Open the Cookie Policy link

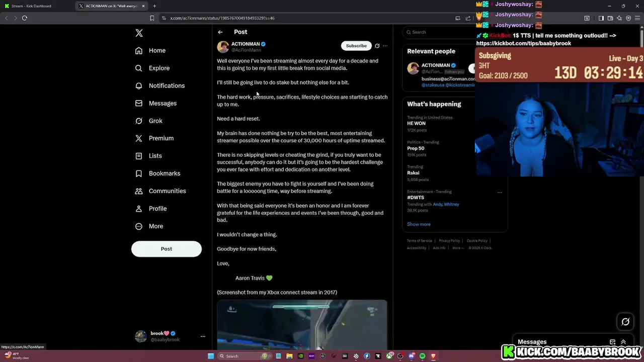click(477, 241)
